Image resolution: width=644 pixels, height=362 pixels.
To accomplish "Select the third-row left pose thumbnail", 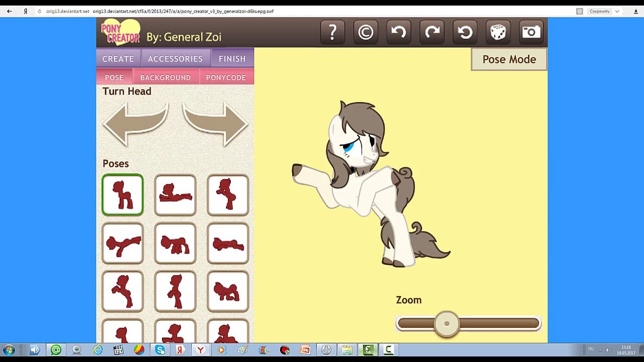I will coord(123,292).
